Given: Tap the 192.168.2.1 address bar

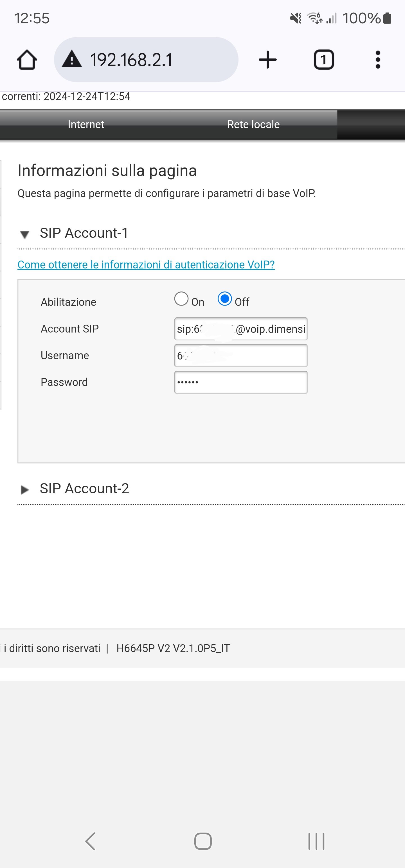Looking at the screenshot, I should click(x=146, y=60).
